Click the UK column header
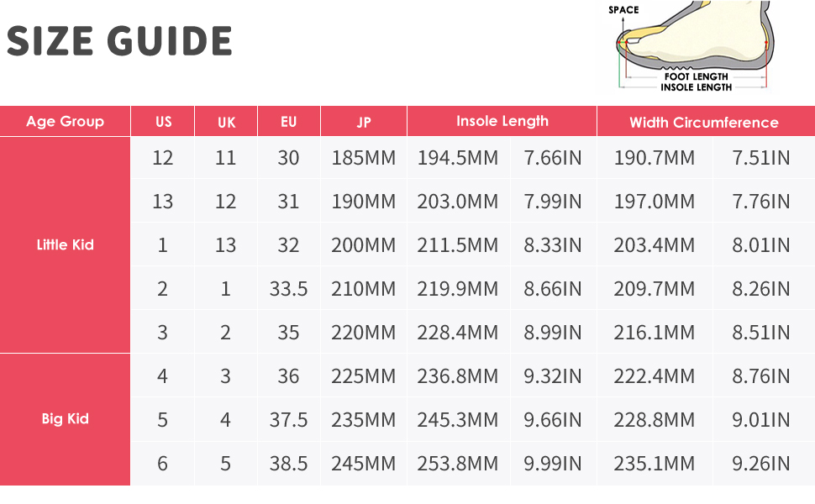The height and width of the screenshot is (504, 815). (226, 122)
